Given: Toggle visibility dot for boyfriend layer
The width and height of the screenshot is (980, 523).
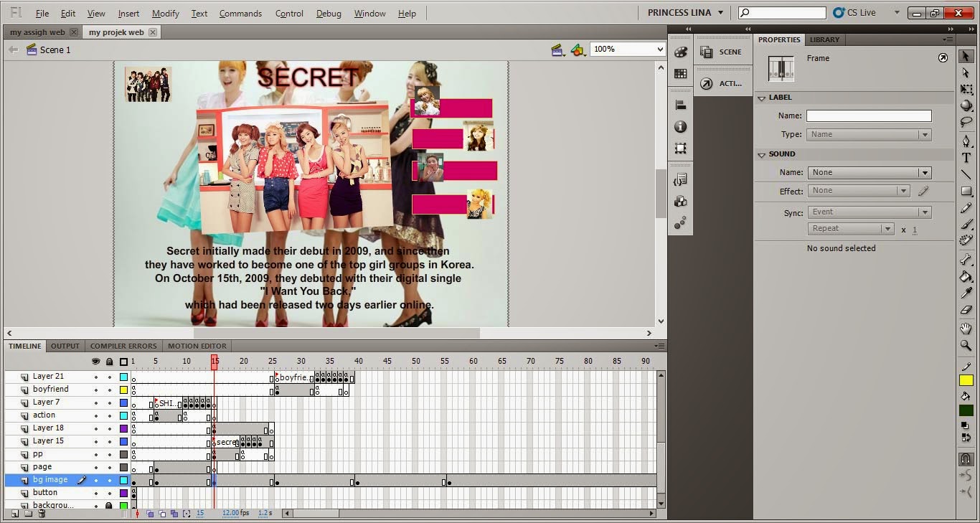Looking at the screenshot, I should [x=96, y=390].
